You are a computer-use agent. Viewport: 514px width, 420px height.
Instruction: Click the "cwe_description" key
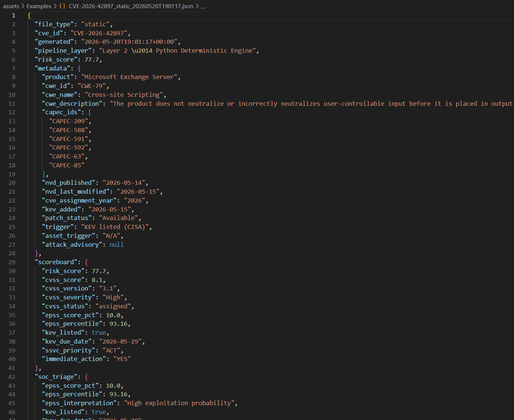pyautogui.click(x=72, y=104)
